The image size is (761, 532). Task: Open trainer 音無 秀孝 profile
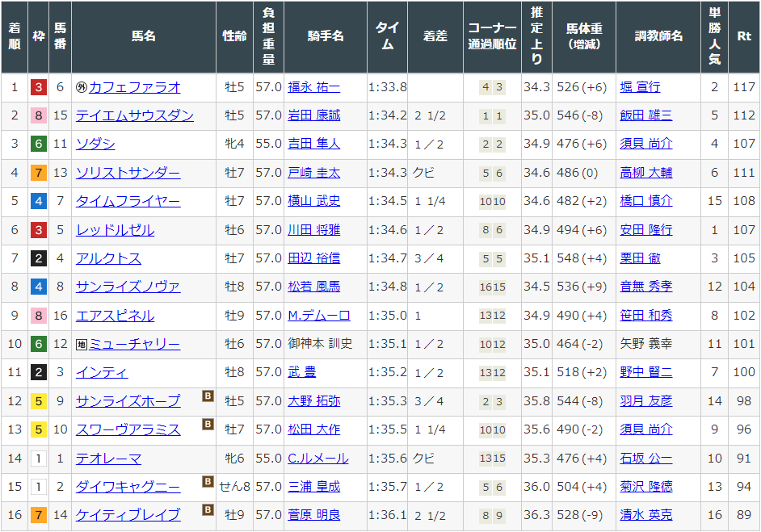click(x=646, y=287)
